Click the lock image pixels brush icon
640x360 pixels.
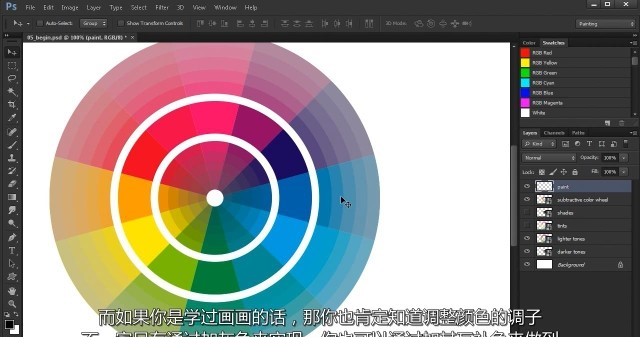(x=553, y=172)
